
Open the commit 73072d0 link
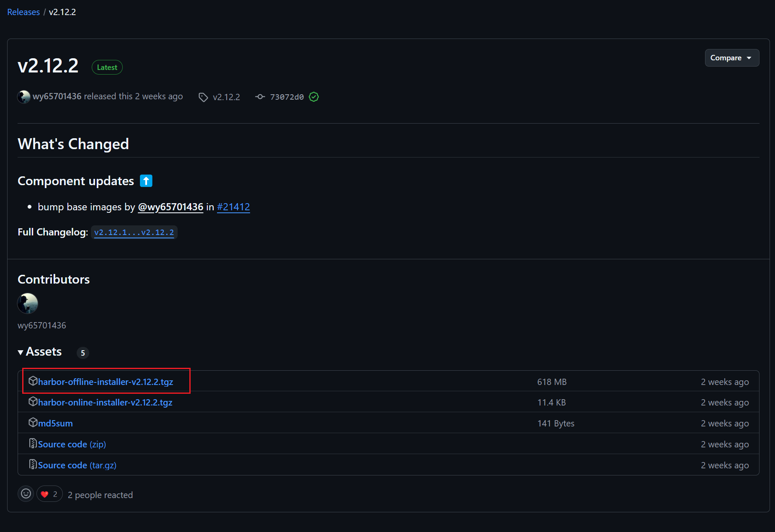[x=287, y=97]
